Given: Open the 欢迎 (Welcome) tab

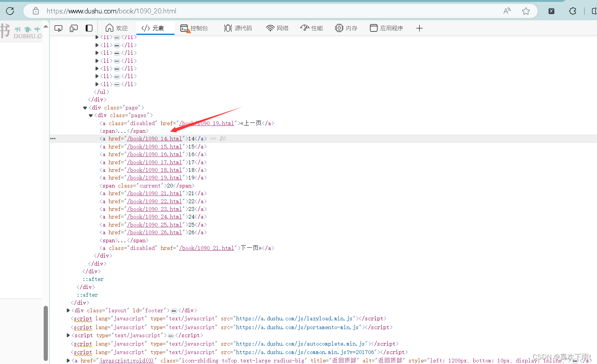Looking at the screenshot, I should point(117,28).
